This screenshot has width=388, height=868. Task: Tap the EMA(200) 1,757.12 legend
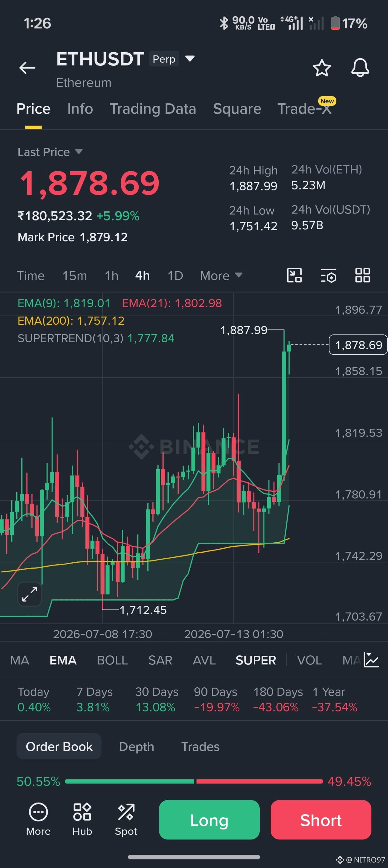pos(71,321)
